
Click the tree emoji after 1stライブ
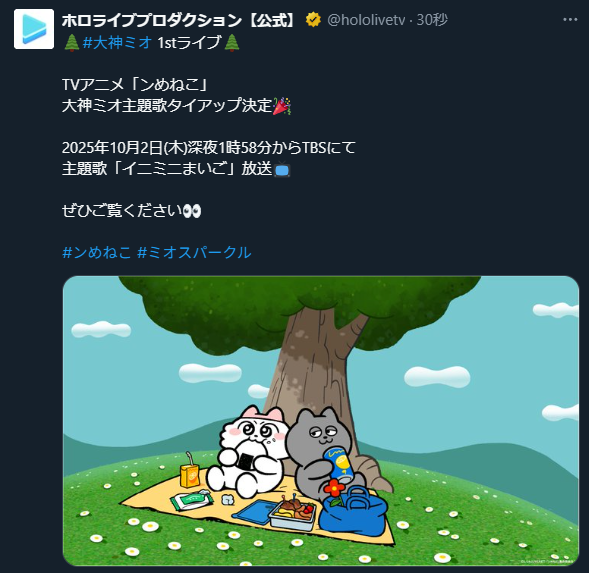tap(231, 42)
